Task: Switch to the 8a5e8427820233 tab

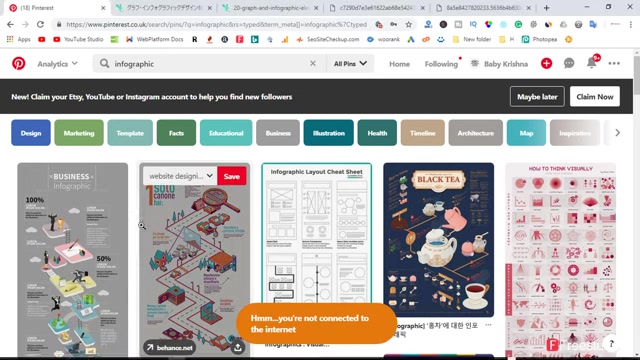Action: pyautogui.click(x=483, y=8)
